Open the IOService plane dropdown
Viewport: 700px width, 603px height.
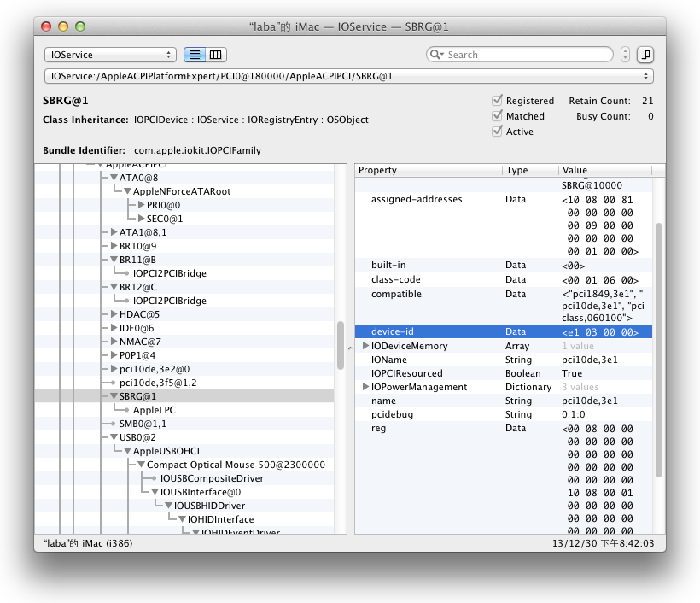(x=110, y=55)
